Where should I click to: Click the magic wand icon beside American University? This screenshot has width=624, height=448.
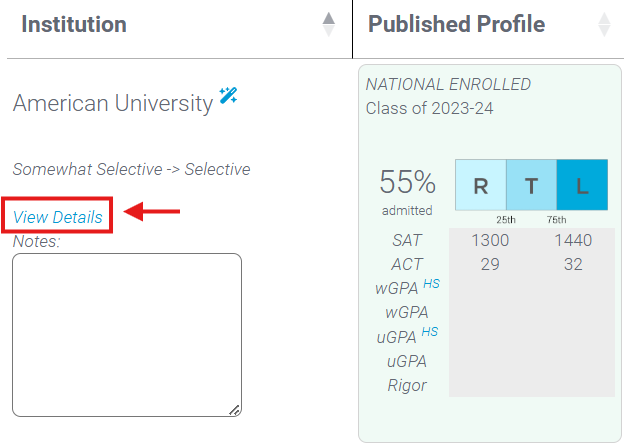[x=228, y=95]
